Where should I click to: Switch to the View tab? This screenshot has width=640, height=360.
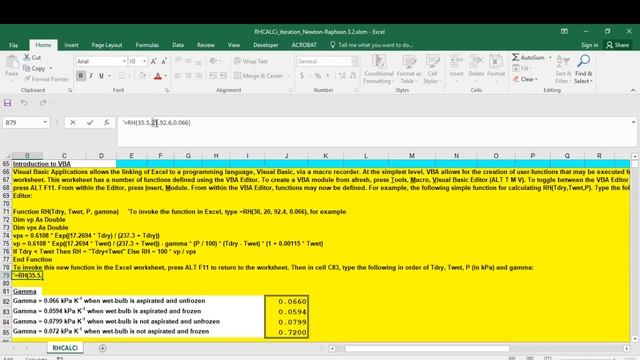click(x=234, y=45)
